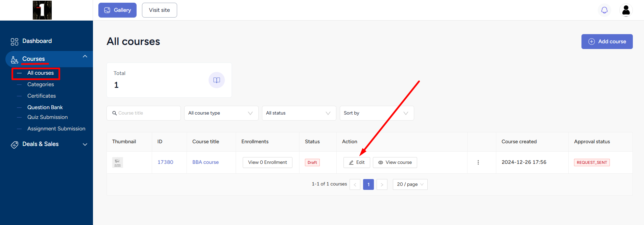Screen dimensions: 644x225
Task: Click the Draft status badge
Action: click(x=312, y=162)
